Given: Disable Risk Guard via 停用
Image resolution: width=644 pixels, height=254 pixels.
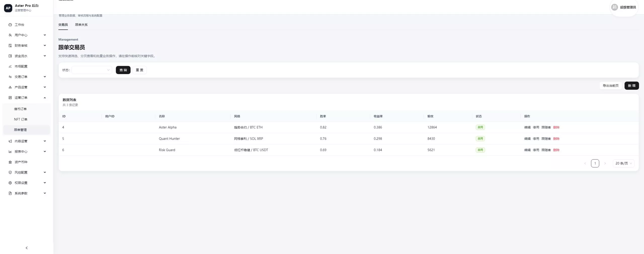Looking at the screenshot, I should coord(536,150).
